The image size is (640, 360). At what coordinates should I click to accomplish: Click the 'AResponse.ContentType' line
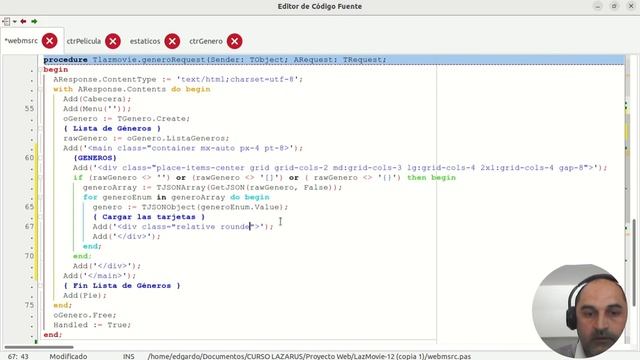178,79
